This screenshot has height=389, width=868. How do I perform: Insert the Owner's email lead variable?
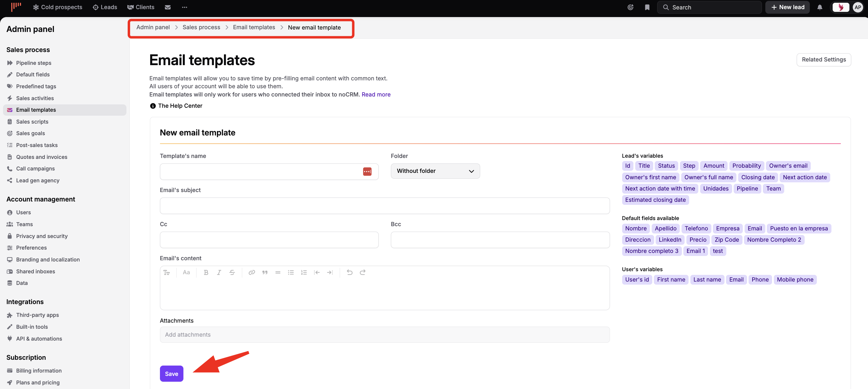(x=788, y=166)
